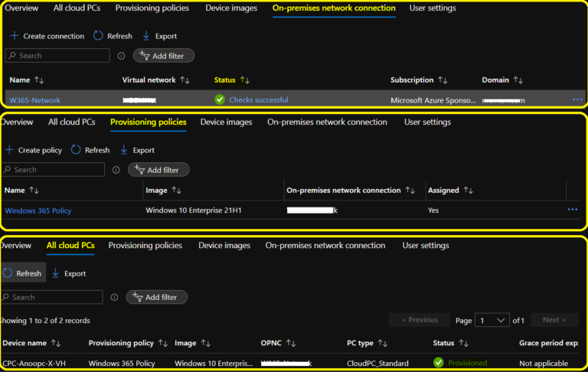Open User settings tab in bottom panel
The height and width of the screenshot is (372, 588).
coord(426,245)
